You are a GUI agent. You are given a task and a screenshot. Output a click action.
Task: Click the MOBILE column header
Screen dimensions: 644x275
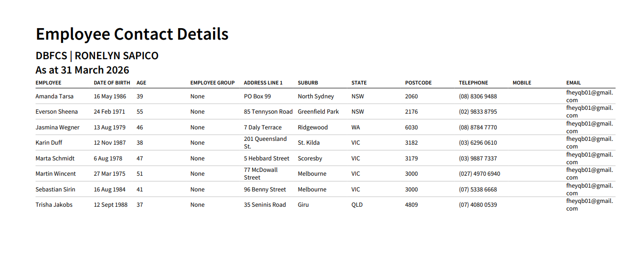(522, 83)
